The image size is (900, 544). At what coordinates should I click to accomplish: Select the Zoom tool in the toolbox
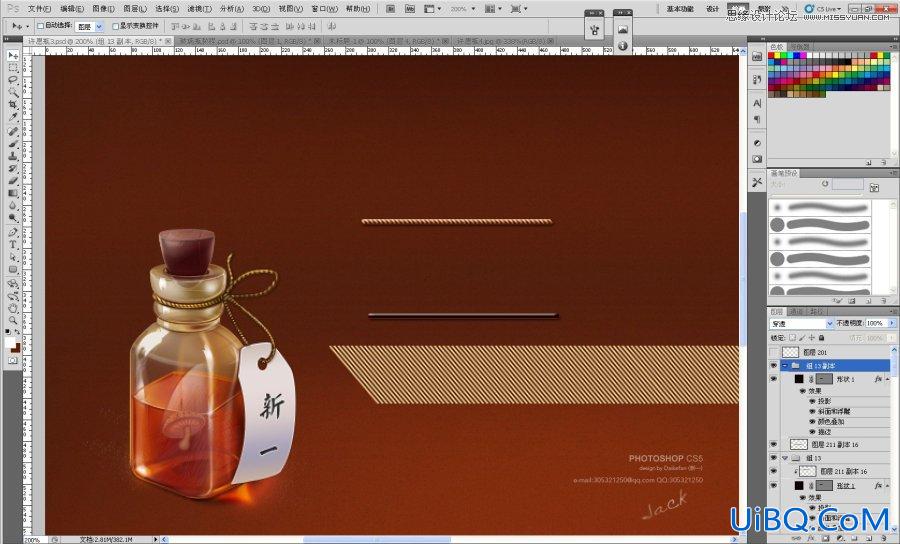coord(13,320)
